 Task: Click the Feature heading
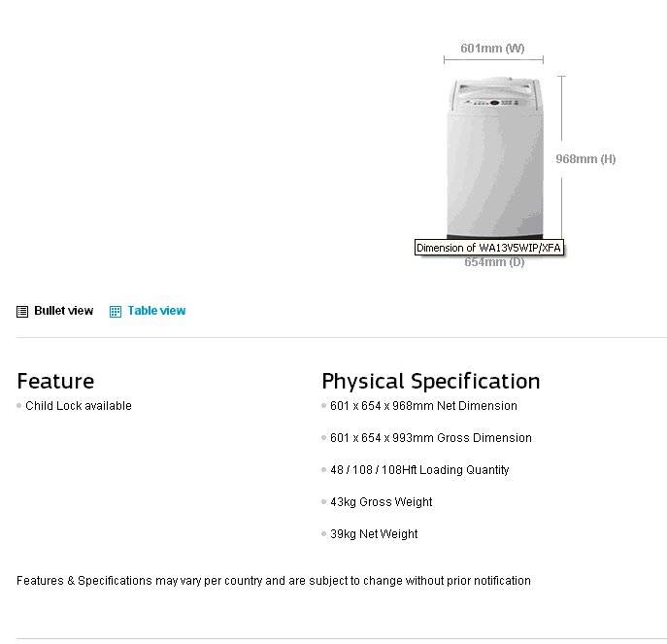55,381
